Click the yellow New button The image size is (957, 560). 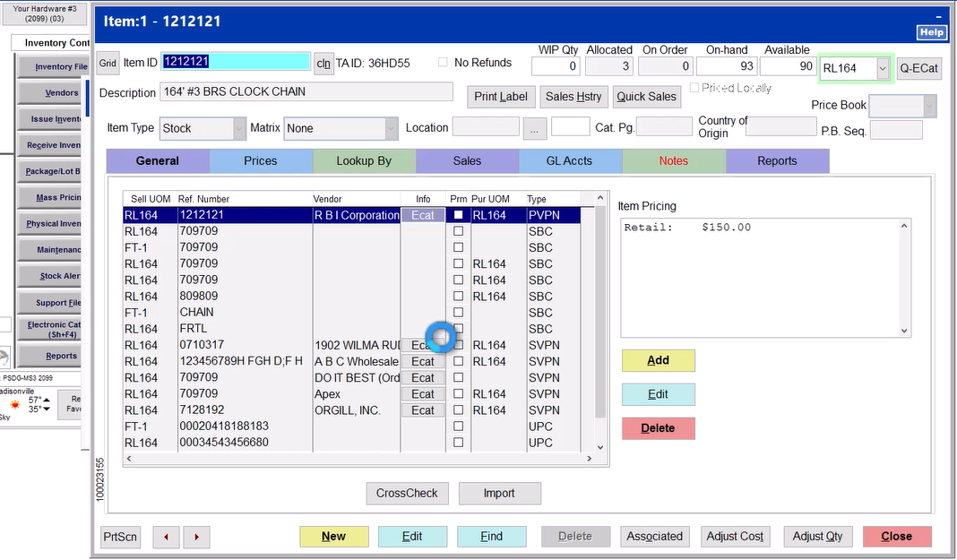(x=334, y=537)
